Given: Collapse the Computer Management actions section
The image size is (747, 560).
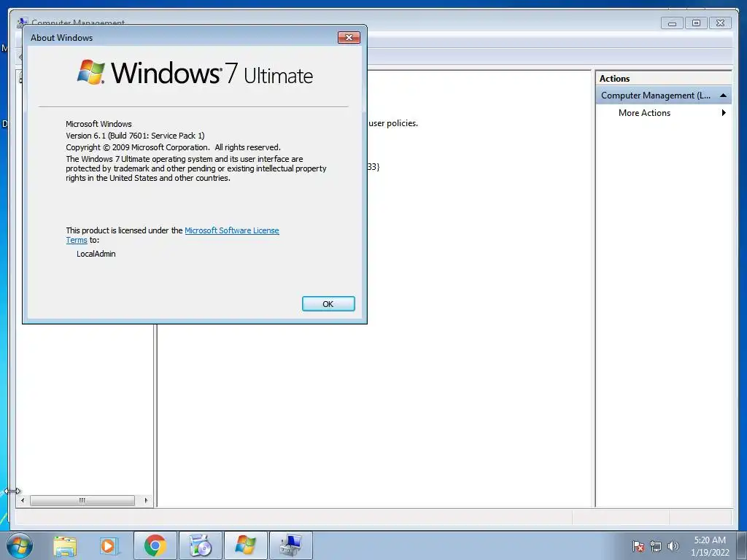Looking at the screenshot, I should [x=723, y=96].
